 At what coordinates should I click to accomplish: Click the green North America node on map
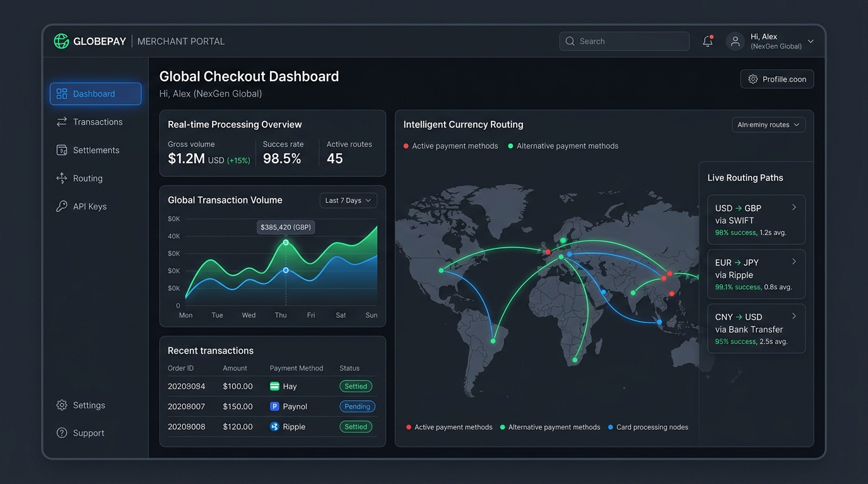pyautogui.click(x=441, y=270)
